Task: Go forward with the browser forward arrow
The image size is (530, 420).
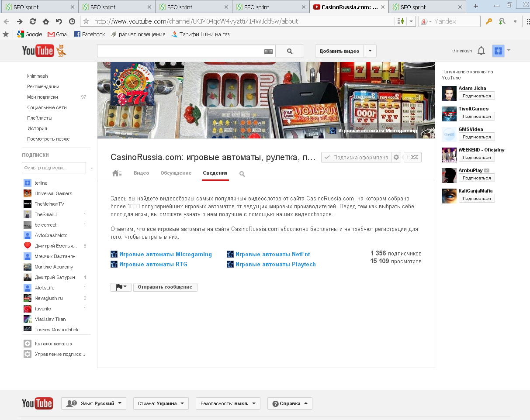Action: point(20,21)
